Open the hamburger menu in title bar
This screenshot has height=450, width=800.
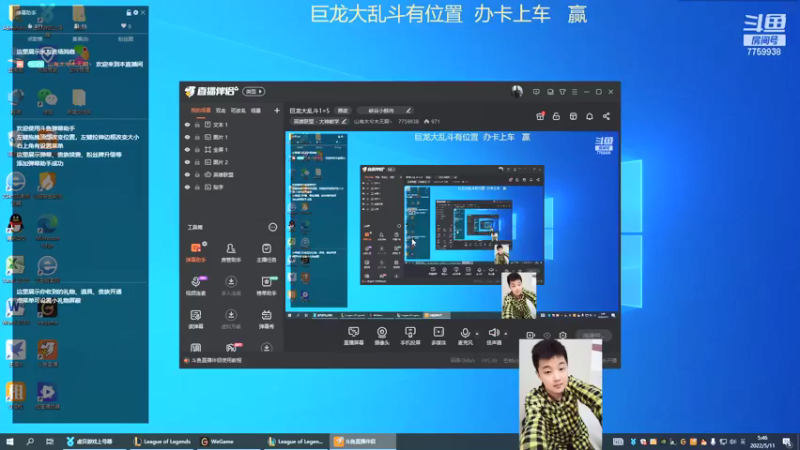pos(574,92)
